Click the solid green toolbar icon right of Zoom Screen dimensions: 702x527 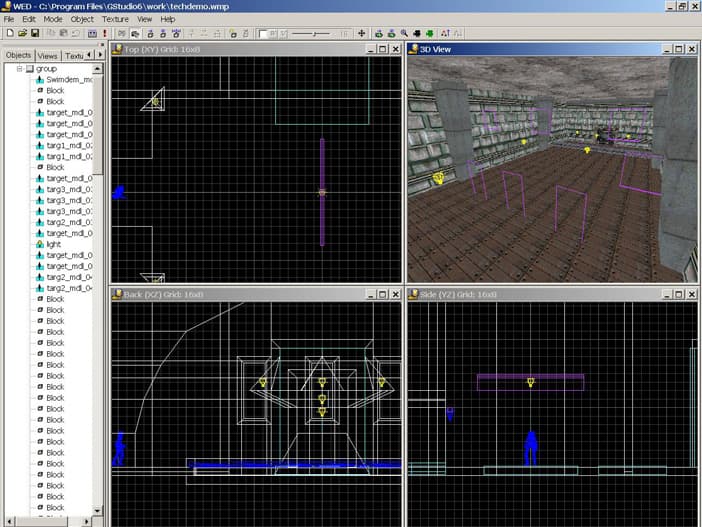(430, 33)
